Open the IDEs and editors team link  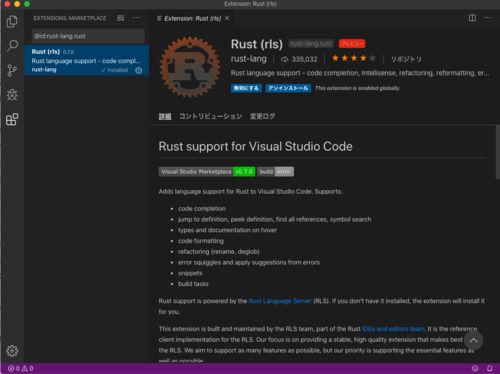pos(393,329)
